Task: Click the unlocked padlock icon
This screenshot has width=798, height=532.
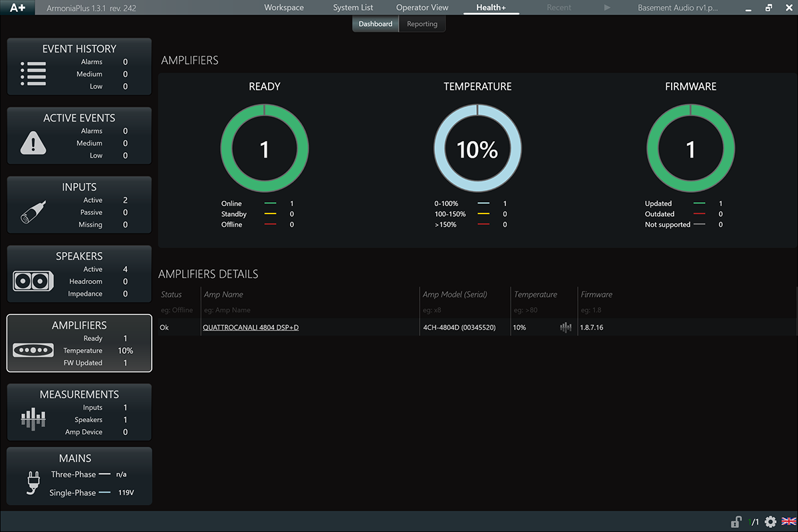Action: pos(736,522)
